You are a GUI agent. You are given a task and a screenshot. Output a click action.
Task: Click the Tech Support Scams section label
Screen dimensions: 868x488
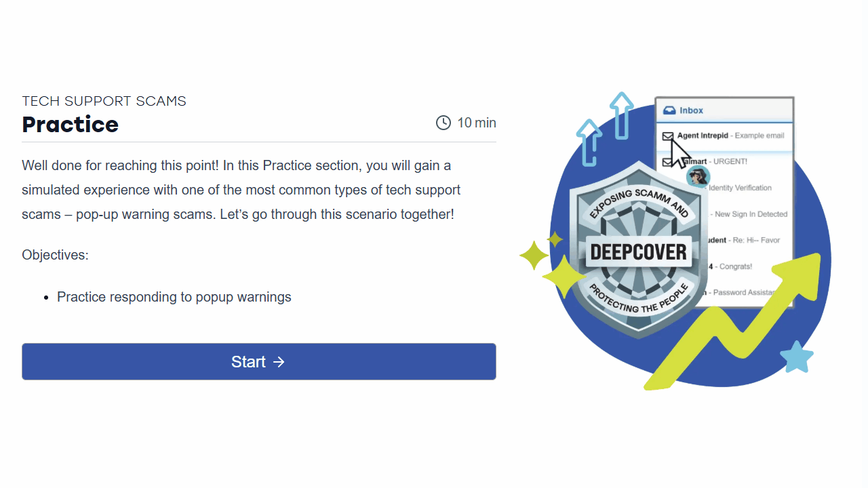(x=104, y=101)
